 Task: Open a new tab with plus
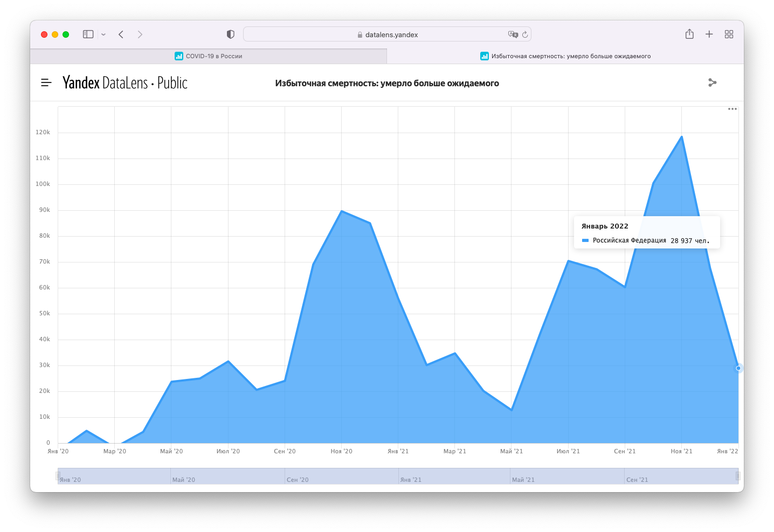coord(709,34)
